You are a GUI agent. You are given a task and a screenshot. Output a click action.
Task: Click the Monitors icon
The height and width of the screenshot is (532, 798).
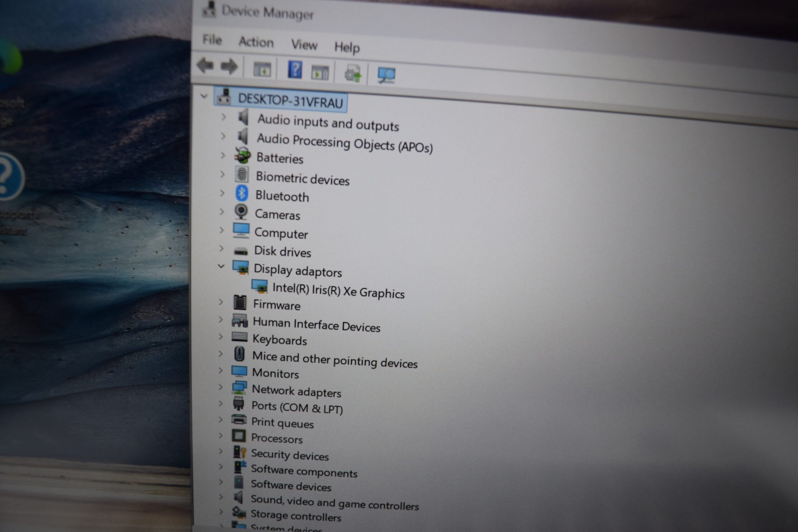239,371
